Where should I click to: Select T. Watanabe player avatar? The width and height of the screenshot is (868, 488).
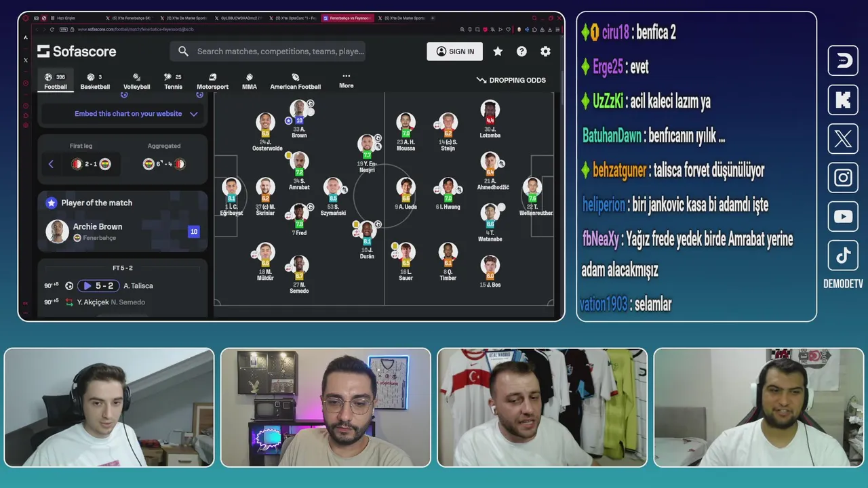(490, 213)
